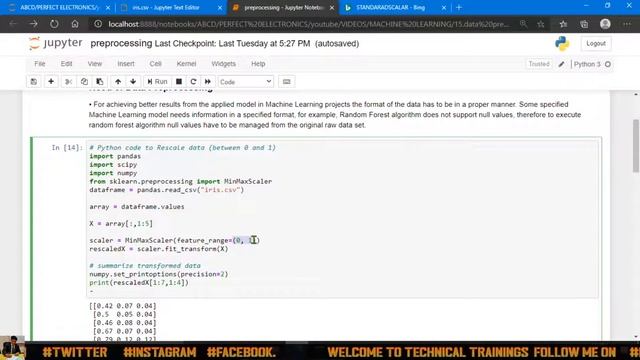Add page to favorites star icon
640x360 pixels.
(541, 24)
